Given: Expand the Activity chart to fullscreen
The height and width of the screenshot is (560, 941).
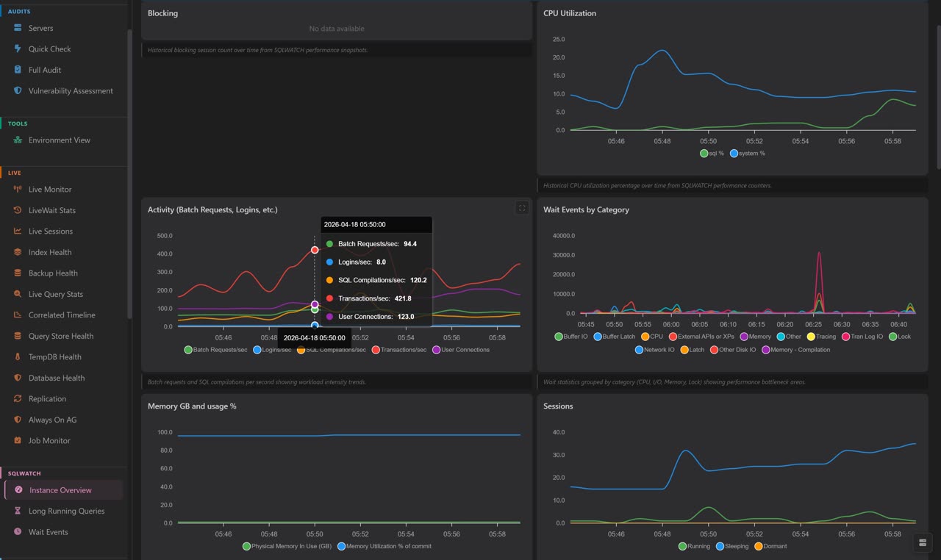Looking at the screenshot, I should click(x=522, y=207).
